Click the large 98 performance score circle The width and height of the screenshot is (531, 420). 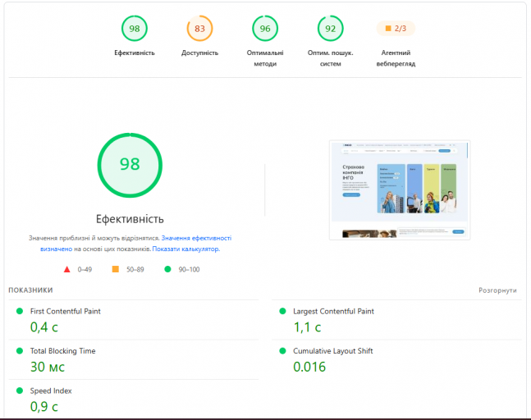coord(130,165)
